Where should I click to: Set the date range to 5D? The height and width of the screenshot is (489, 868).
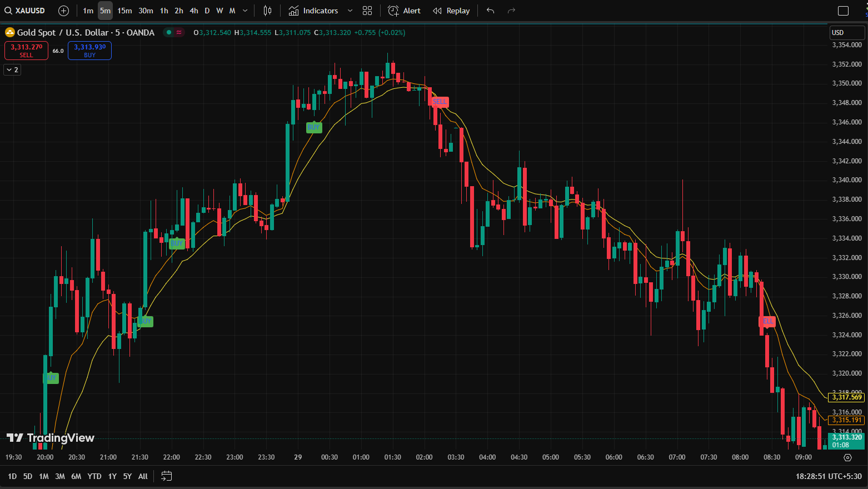click(28, 476)
